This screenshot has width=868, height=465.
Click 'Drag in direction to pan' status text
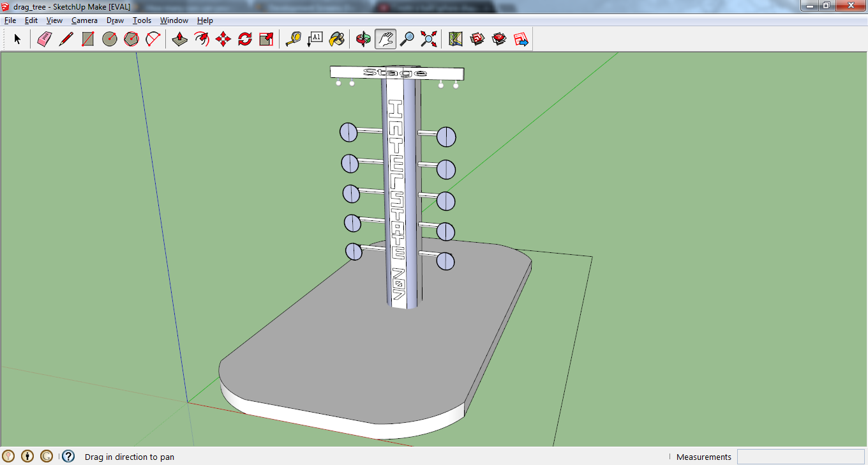[130, 457]
